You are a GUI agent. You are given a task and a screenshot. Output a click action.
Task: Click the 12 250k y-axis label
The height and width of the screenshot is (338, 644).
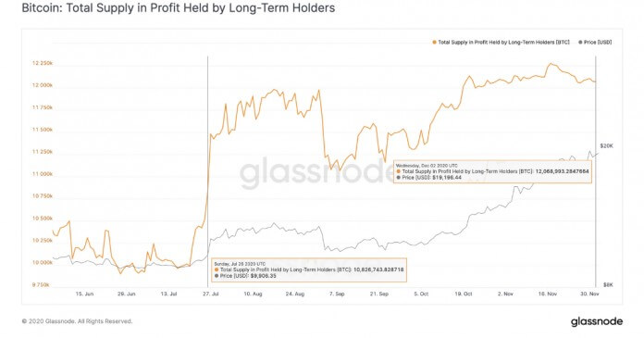43,63
